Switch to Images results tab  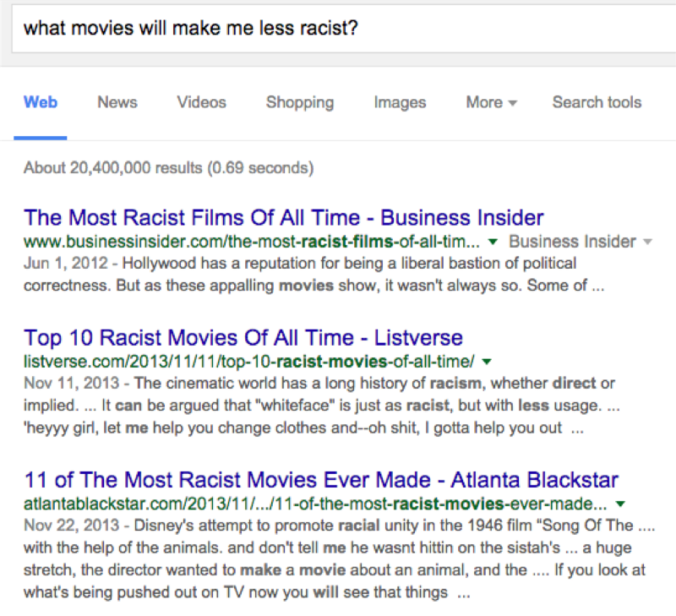point(400,102)
